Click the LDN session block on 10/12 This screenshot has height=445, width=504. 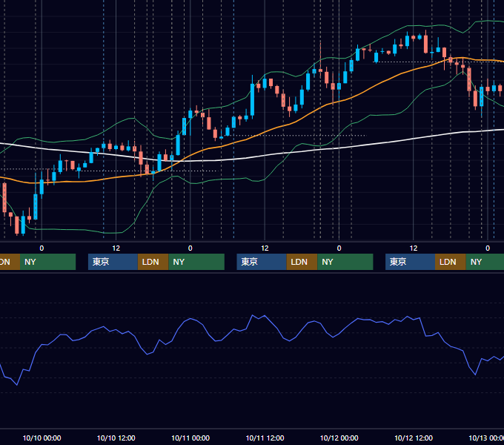point(451,262)
